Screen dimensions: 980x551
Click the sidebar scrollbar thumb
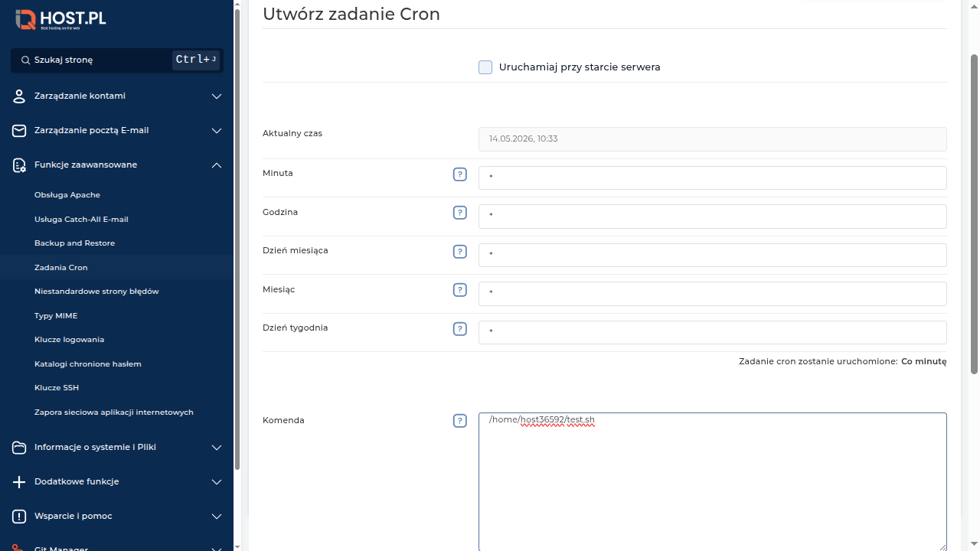(x=237, y=239)
